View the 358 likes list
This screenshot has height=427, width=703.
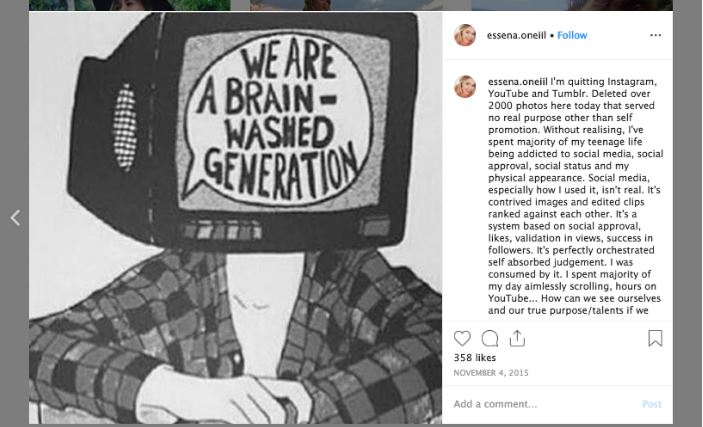474,358
